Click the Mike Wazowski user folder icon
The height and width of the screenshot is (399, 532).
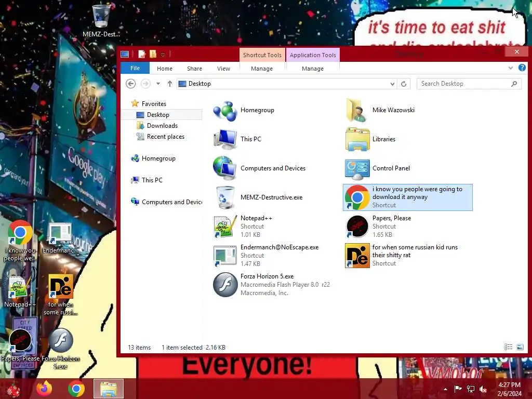click(x=357, y=110)
